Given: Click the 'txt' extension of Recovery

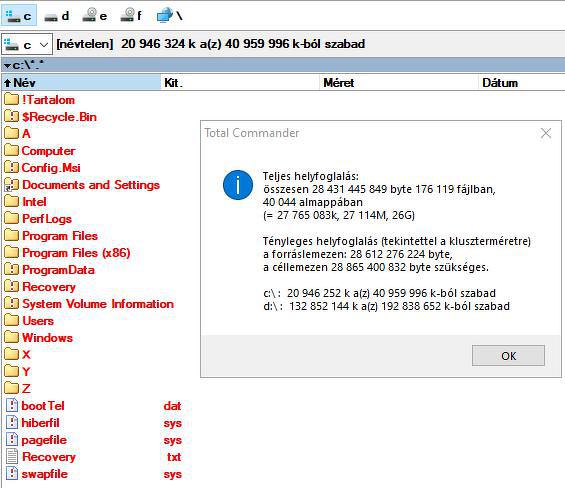Looking at the screenshot, I should click(x=174, y=457).
